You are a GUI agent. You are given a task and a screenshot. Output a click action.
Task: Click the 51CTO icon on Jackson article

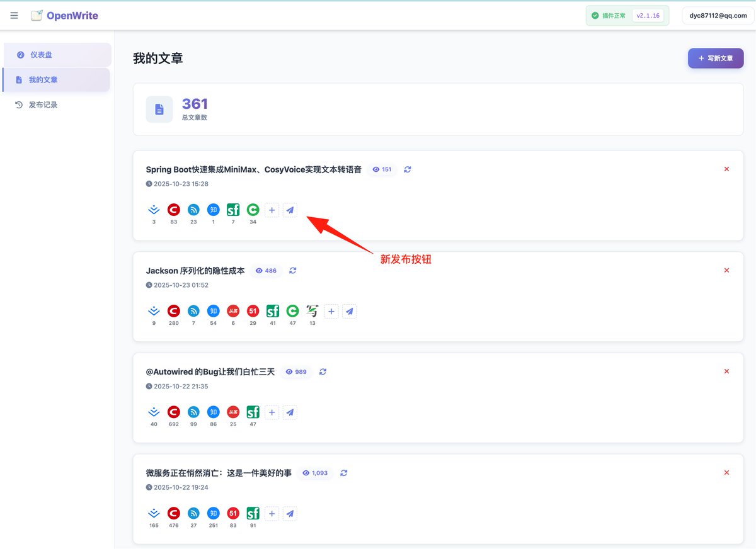[253, 311]
